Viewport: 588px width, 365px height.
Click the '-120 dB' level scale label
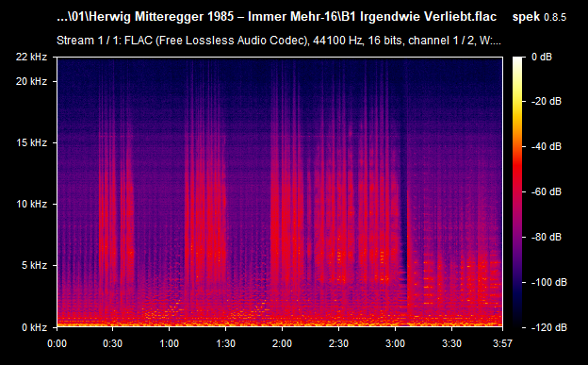[x=549, y=327]
